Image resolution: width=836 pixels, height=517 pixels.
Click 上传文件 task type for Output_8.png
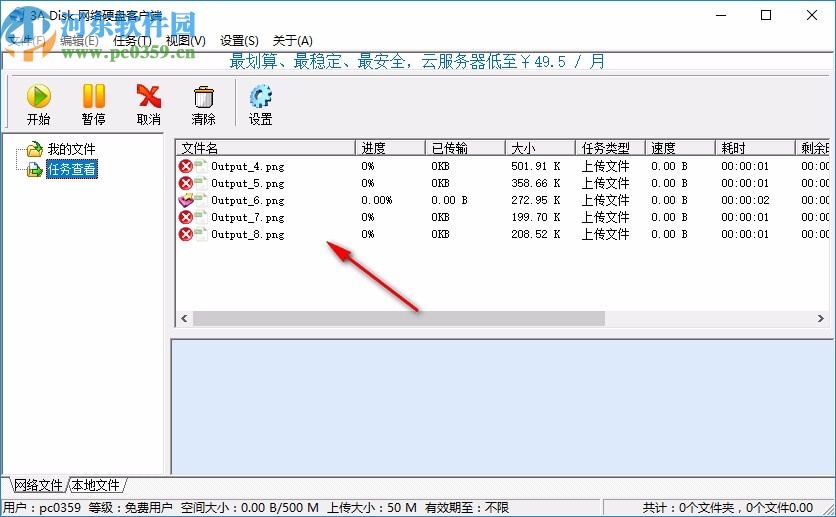(x=605, y=235)
